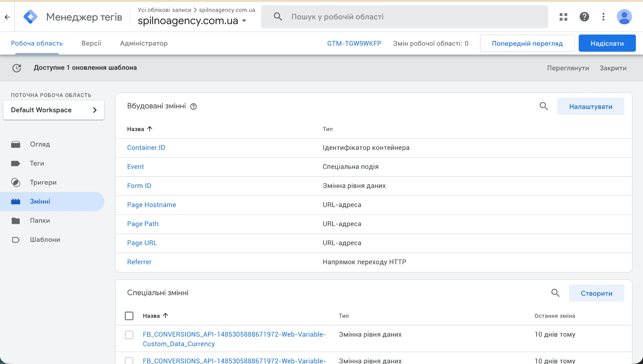Screen dimensions: 643x364
Task: Switch to Адміністратор tab
Action: point(144,43)
